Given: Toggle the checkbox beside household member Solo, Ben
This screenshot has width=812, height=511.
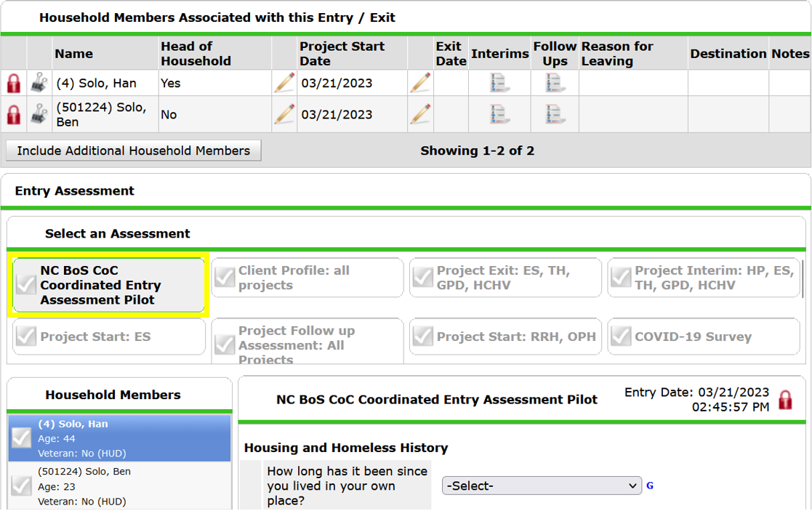Looking at the screenshot, I should (21, 485).
